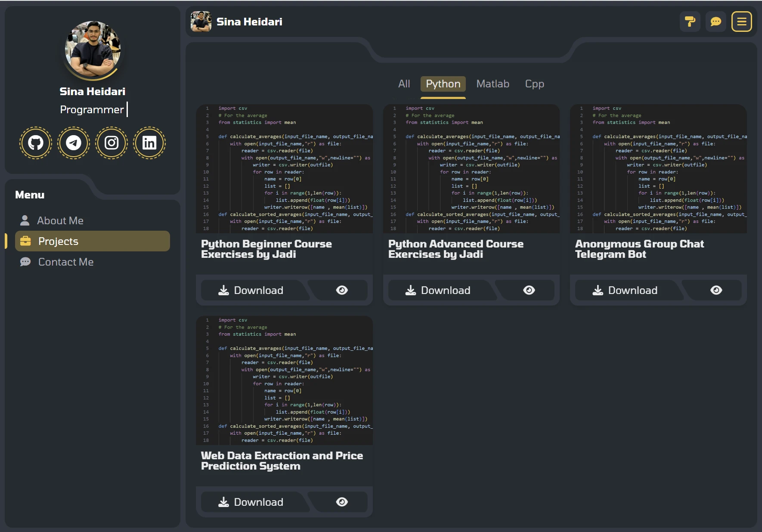Viewport: 762px width, 532px height.
Task: Show All projects tab
Action: pyautogui.click(x=404, y=84)
